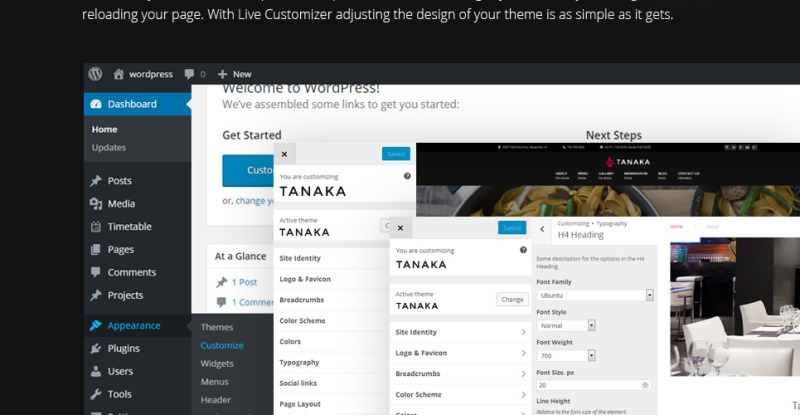Click the Media icon in sidebar
Screen dimensions: 800x415
click(x=96, y=204)
